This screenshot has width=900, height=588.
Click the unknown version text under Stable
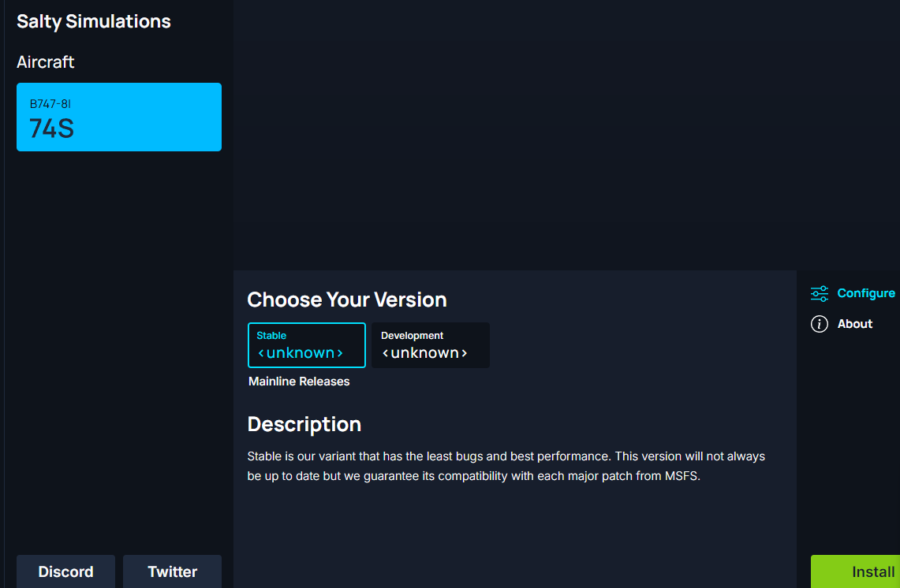coord(301,353)
